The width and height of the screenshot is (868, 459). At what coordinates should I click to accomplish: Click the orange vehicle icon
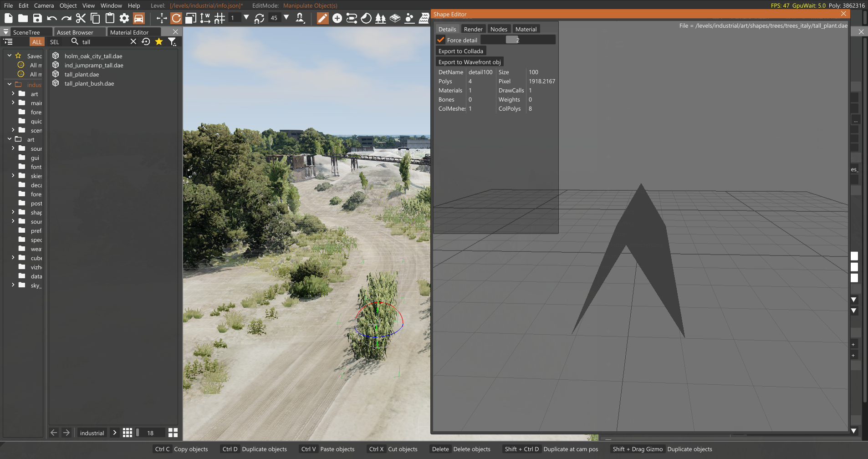139,18
